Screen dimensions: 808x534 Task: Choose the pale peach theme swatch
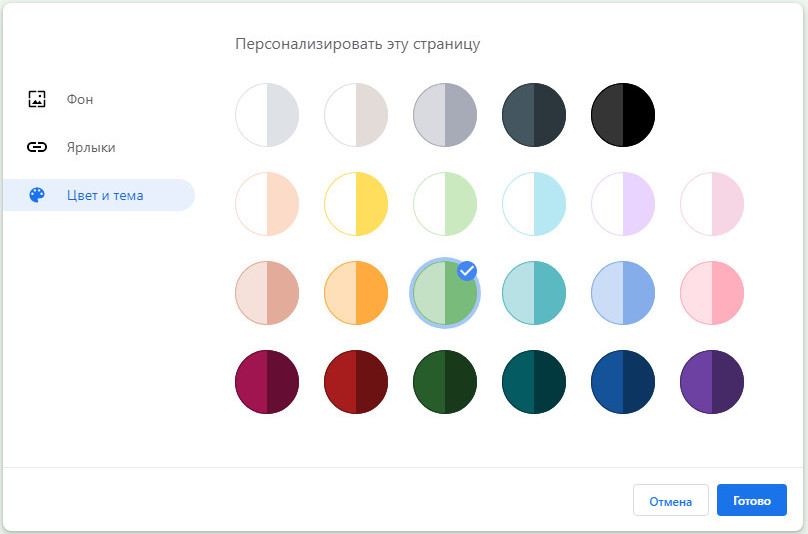(x=267, y=204)
